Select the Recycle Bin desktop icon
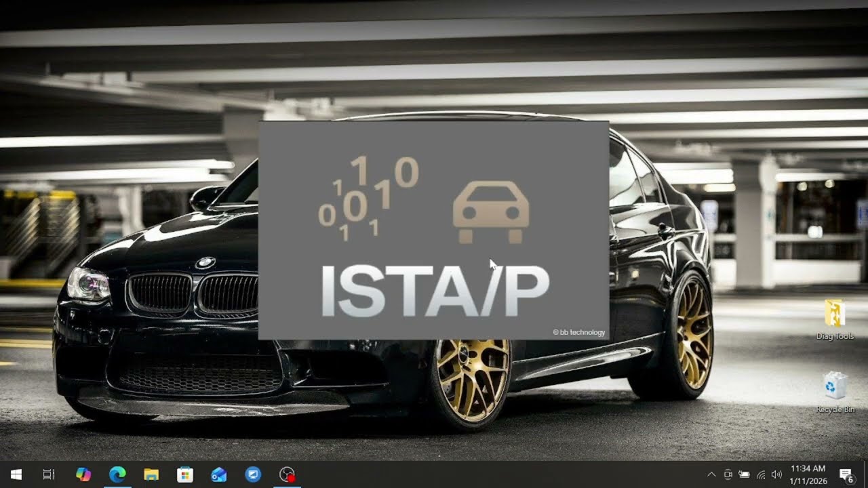This screenshot has height=488, width=868. point(835,392)
